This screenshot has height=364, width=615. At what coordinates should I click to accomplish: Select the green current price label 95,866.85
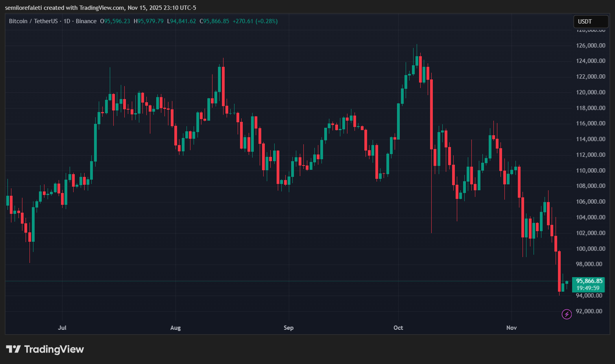click(x=589, y=281)
